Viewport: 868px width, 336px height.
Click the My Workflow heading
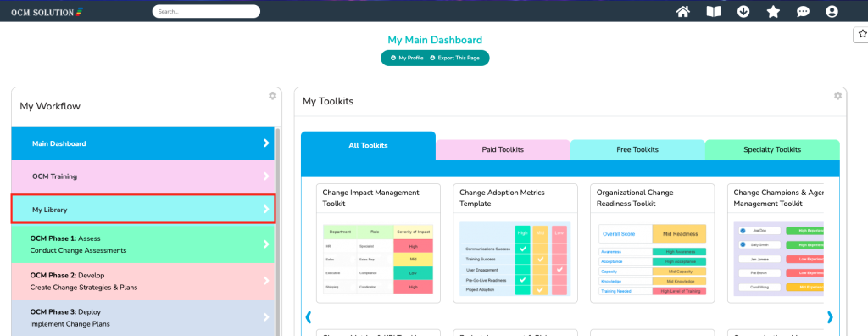click(50, 106)
